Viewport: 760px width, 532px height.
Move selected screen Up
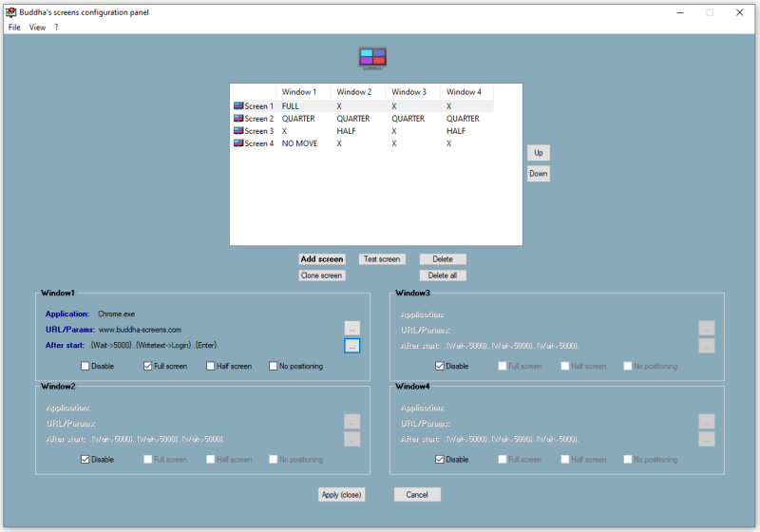pos(539,153)
